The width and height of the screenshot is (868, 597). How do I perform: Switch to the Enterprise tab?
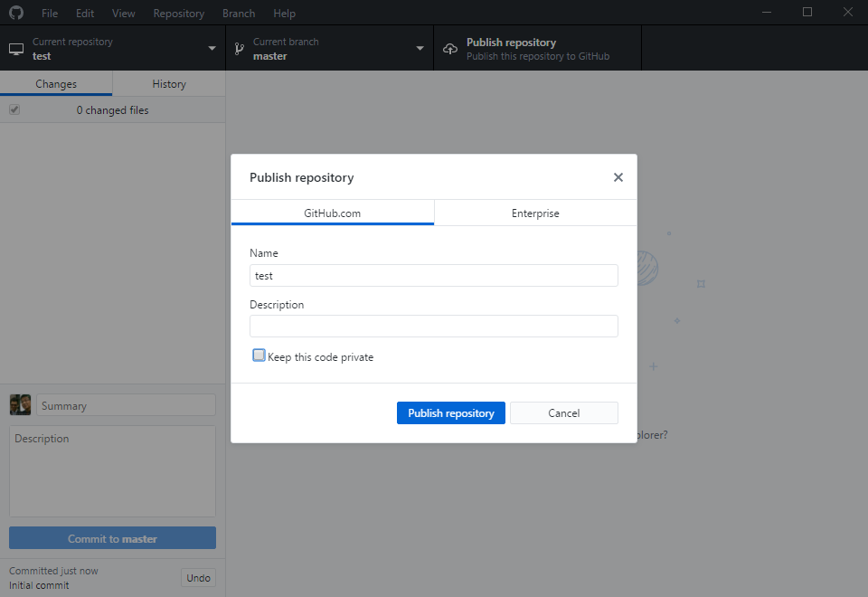(535, 213)
